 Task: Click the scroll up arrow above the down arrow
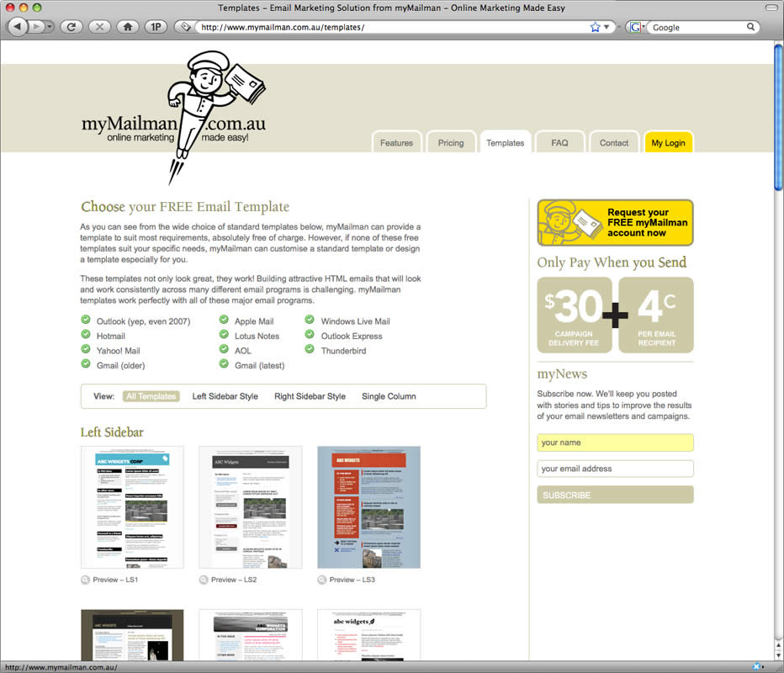pos(778,645)
